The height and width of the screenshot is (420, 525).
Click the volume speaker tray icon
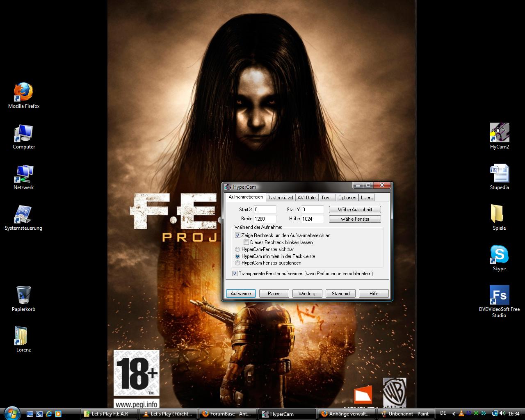tap(502, 413)
